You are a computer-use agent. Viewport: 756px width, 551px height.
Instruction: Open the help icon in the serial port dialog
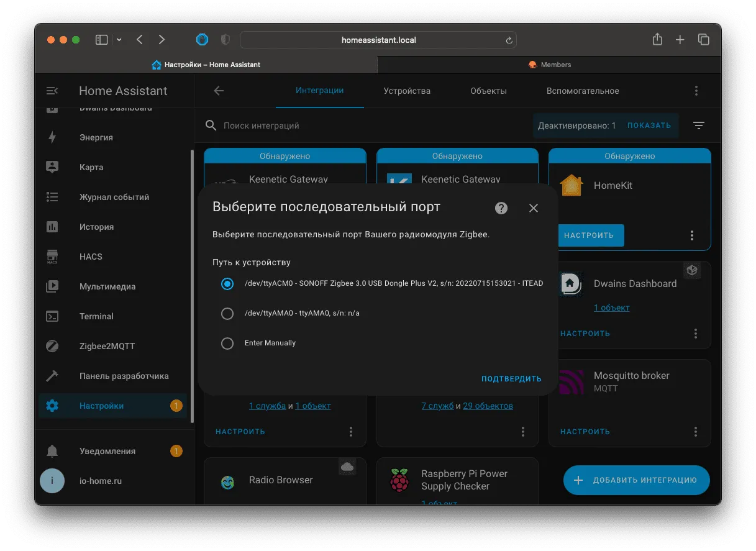501,208
